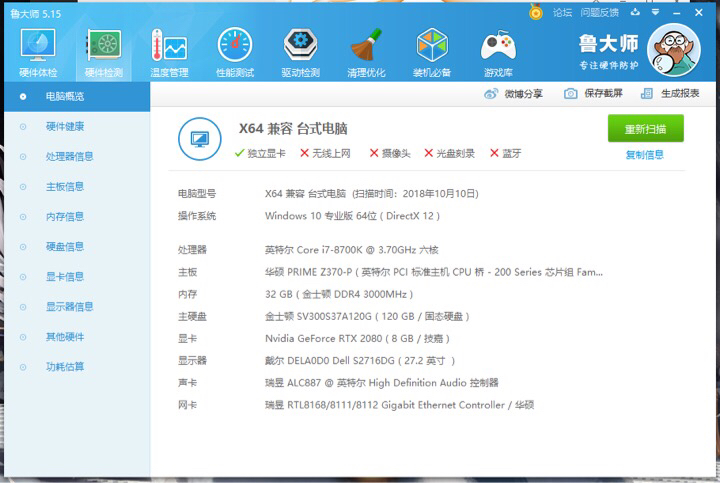Click the gold medal icon in title bar
Viewport: 720px width, 483px height.
coord(535,12)
